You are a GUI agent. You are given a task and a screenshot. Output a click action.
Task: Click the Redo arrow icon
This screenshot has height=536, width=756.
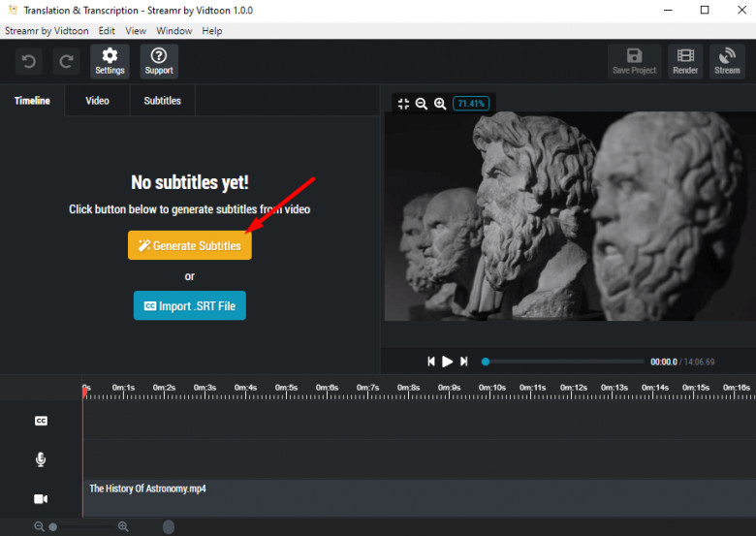(x=66, y=62)
